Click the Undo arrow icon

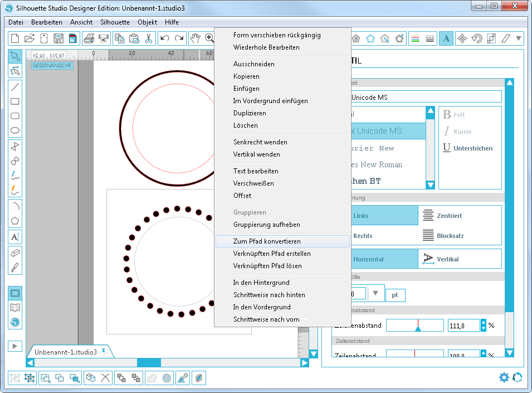pos(164,38)
